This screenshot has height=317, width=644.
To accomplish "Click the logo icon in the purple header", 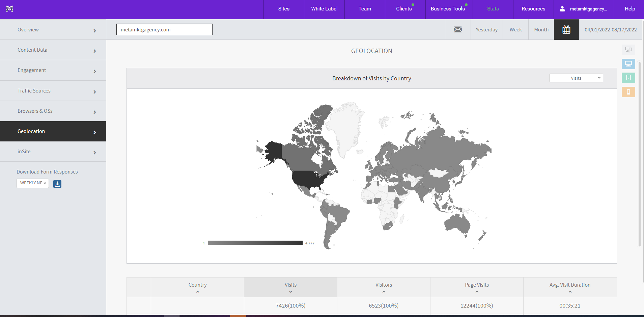I will pos(9,9).
